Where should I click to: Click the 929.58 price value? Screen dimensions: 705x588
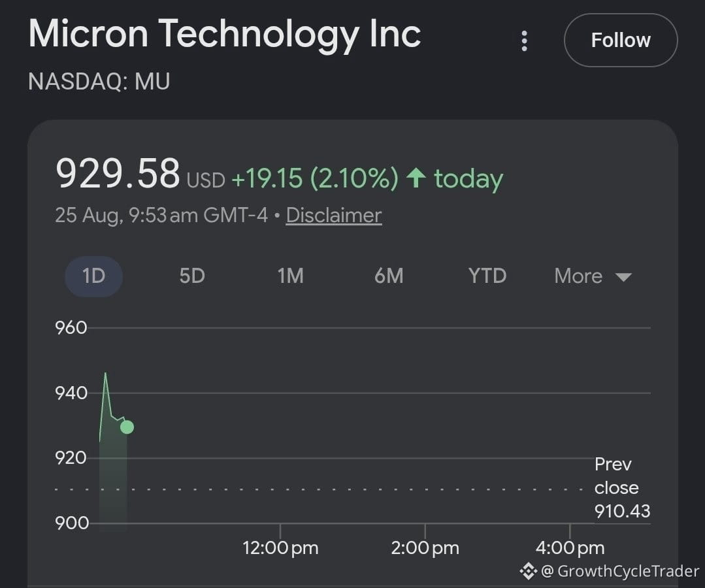click(118, 174)
